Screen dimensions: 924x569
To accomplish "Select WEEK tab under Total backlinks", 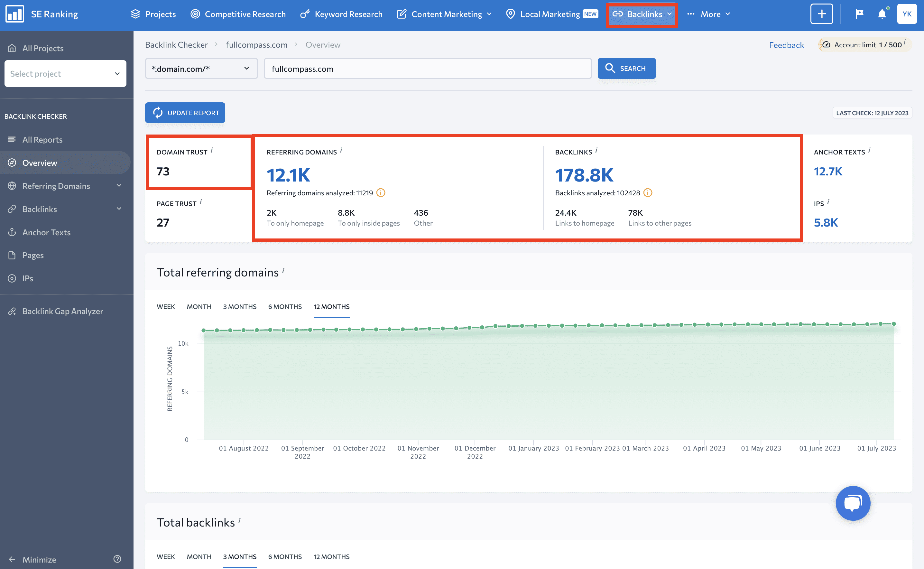I will pos(166,556).
